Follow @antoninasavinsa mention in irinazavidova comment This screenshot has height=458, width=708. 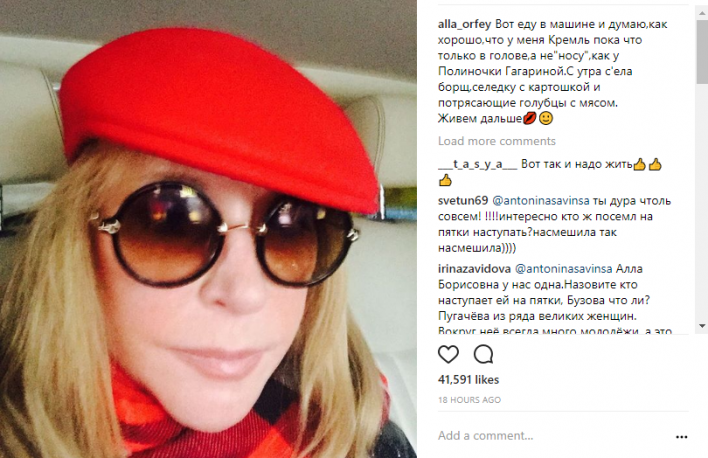(564, 269)
